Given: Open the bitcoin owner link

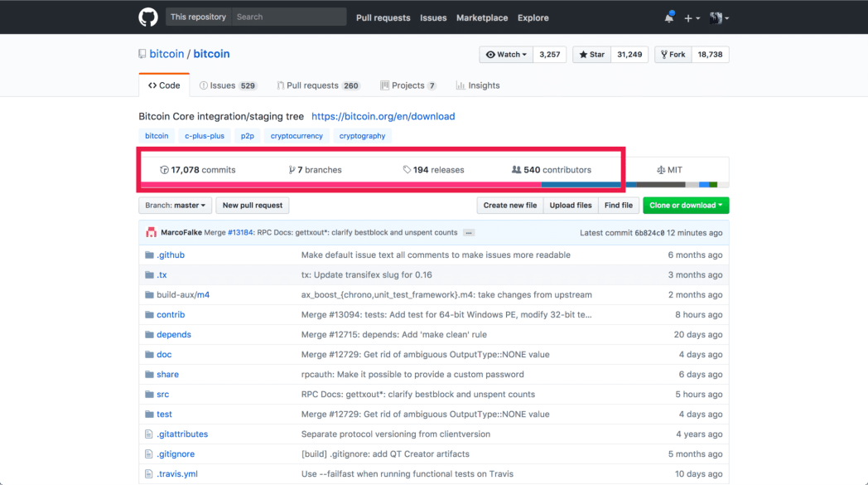Looking at the screenshot, I should click(x=166, y=54).
